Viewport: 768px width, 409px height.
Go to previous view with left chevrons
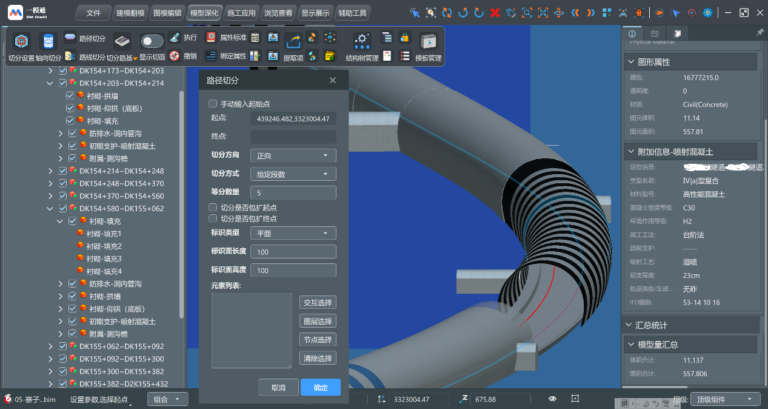pos(575,13)
